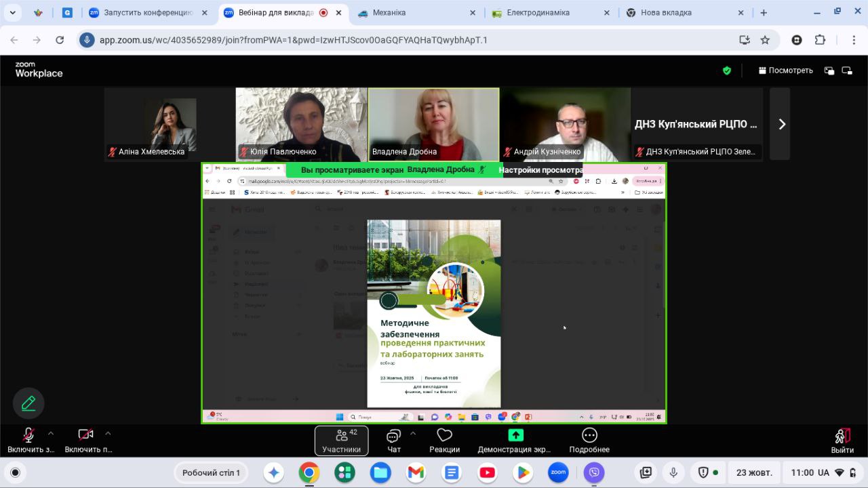Open view settings (Настройки просмотра)
Viewport: 868px width, 488px height.
pyautogui.click(x=540, y=170)
